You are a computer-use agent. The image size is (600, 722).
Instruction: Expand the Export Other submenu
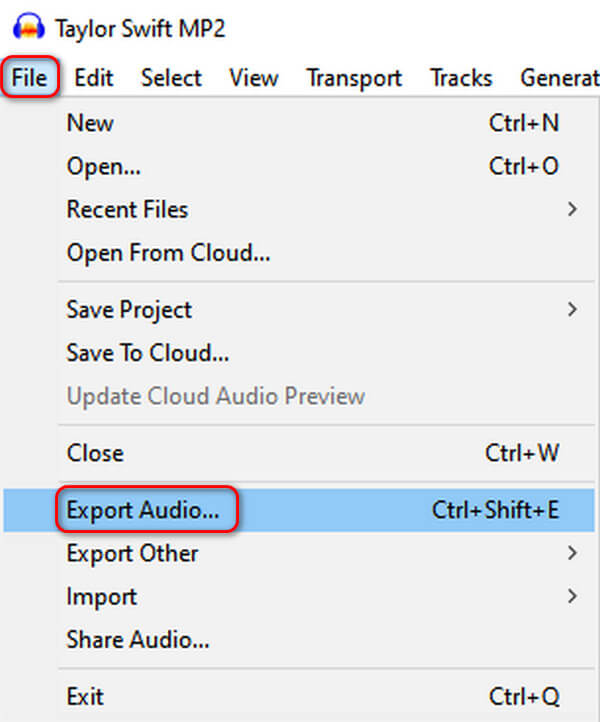click(132, 553)
